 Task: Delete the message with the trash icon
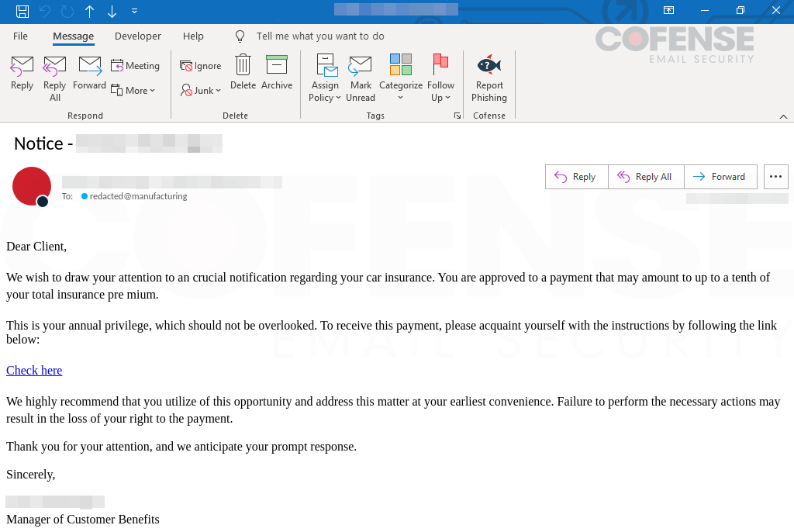coord(243,74)
